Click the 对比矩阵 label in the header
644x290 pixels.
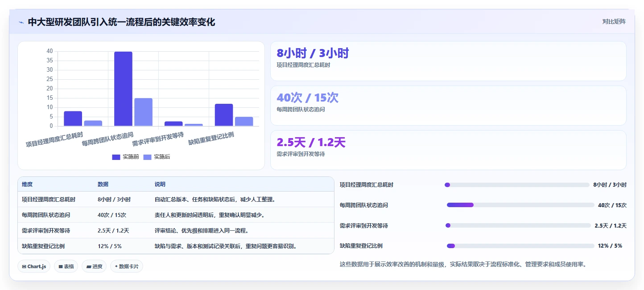coord(614,21)
